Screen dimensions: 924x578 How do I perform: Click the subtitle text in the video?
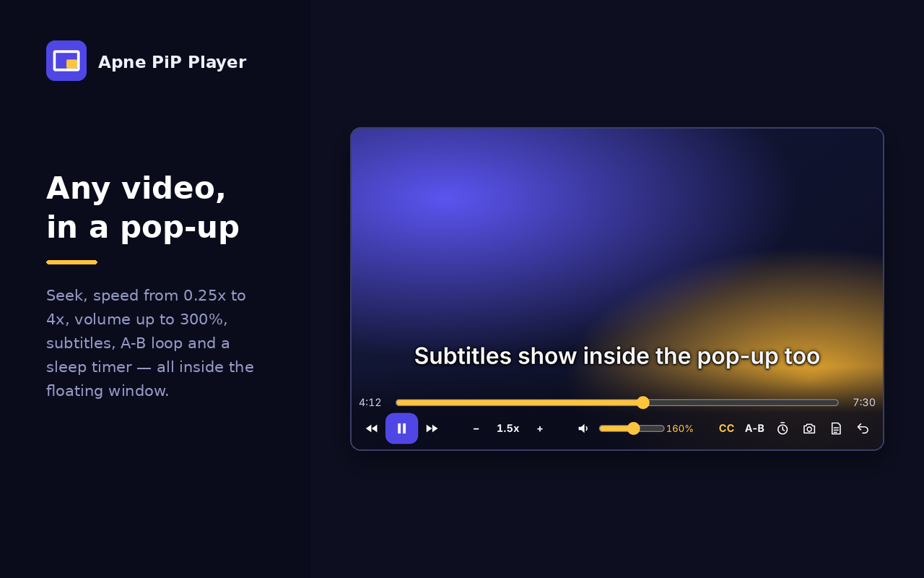coord(617,356)
